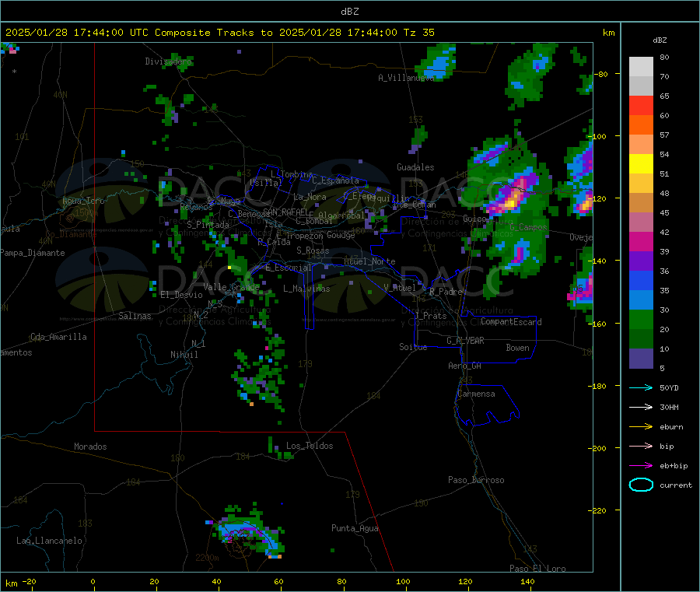This screenshot has height=592, width=700.
Task: Click the CompantEscard map label
Action: [x=511, y=321]
